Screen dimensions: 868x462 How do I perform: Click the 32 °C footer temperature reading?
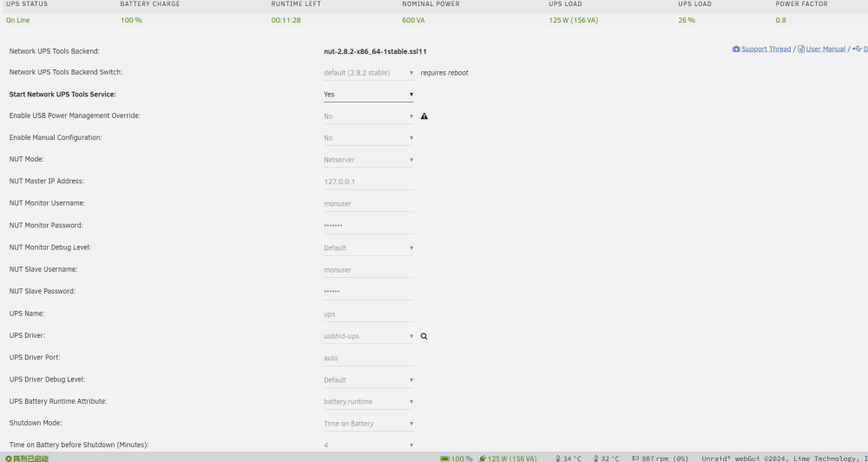coord(610,459)
